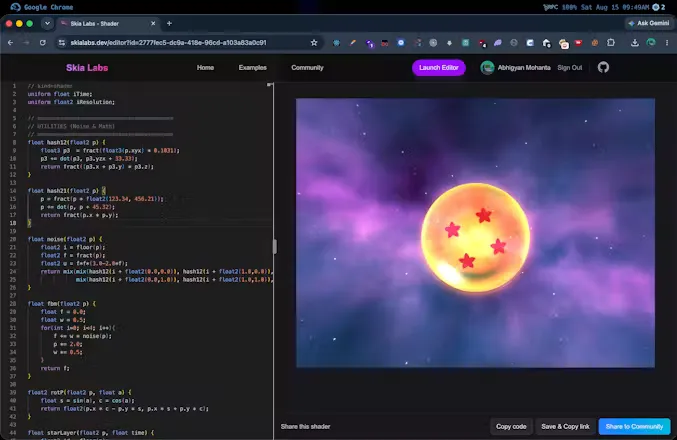Viewport: 677px width, 440px height.
Task: Click the 'float hash21(float2 p) {' line
Action: coord(66,191)
